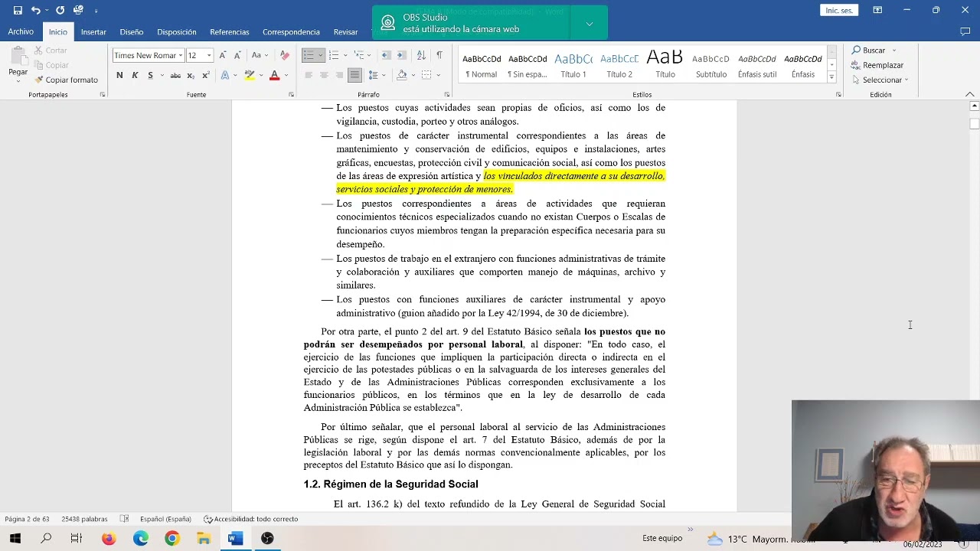980x551 pixels.
Task: Click the Inic. ses. sign-in button
Action: (x=838, y=10)
